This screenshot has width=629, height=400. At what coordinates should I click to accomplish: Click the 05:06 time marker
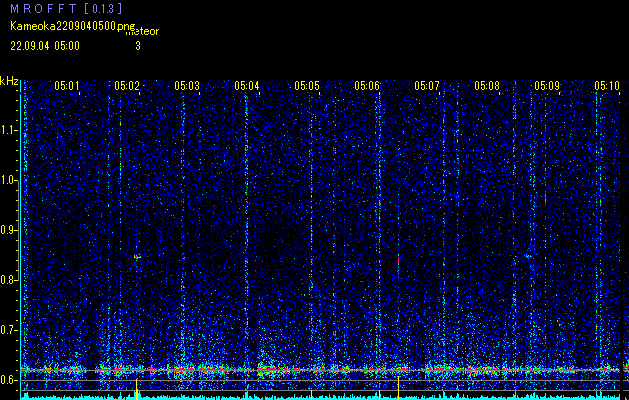click(367, 85)
